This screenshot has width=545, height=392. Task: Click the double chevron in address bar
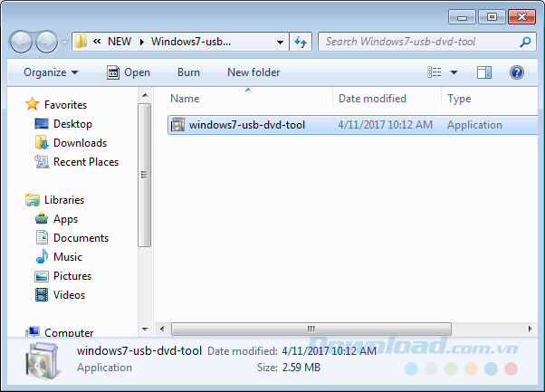pyautogui.click(x=97, y=42)
